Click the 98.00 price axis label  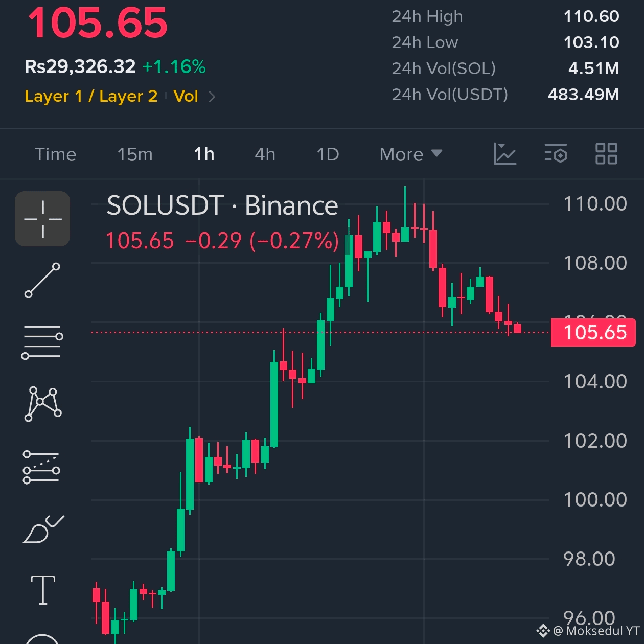pyautogui.click(x=589, y=559)
